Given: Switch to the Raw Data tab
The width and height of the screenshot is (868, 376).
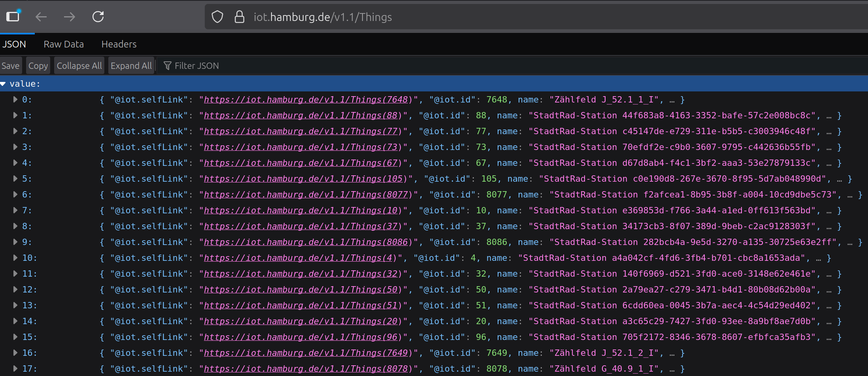Looking at the screenshot, I should click(x=64, y=44).
